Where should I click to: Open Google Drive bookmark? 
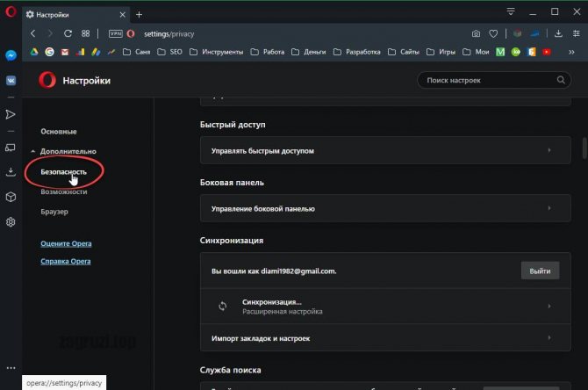[x=34, y=52]
